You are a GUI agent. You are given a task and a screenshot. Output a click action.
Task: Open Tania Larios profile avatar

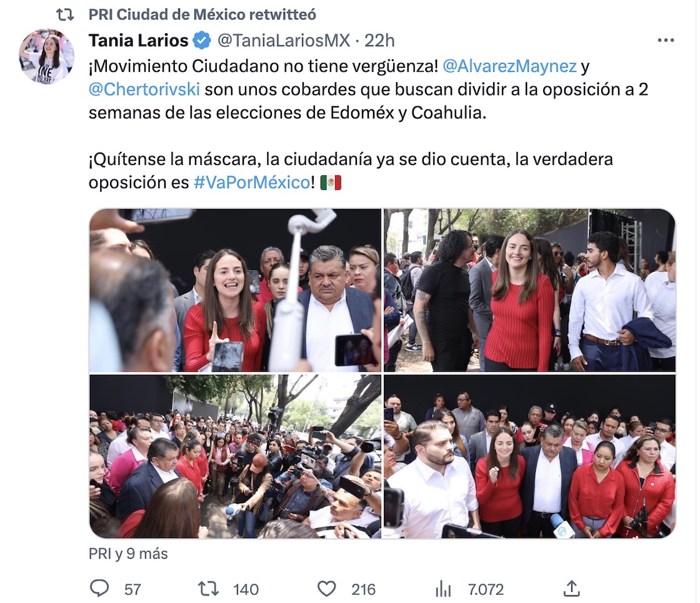coord(46,56)
